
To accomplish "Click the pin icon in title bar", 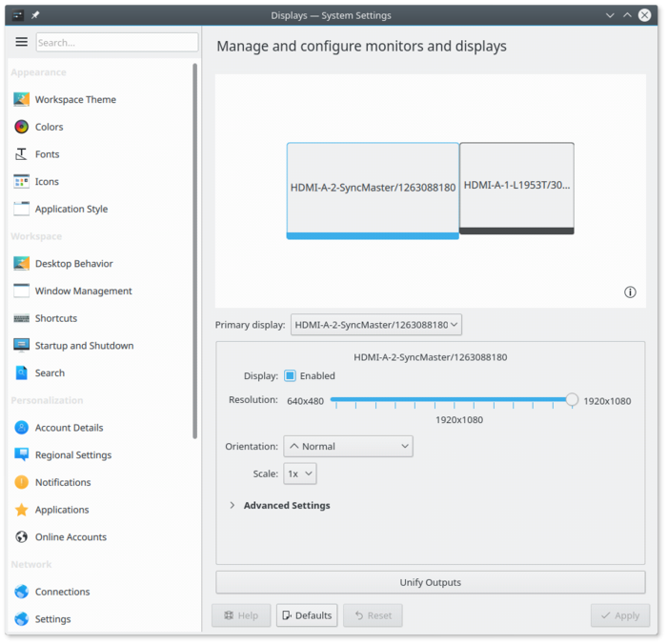I will [x=35, y=15].
